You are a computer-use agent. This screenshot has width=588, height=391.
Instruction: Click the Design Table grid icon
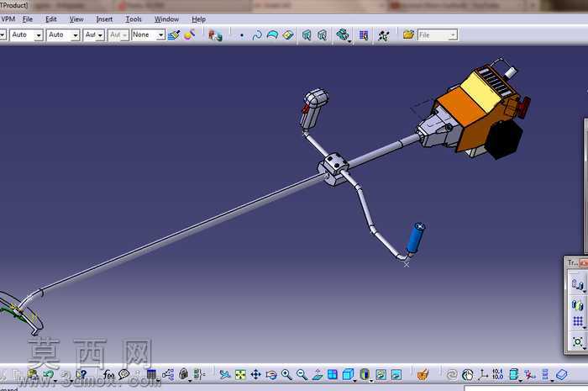(x=151, y=374)
